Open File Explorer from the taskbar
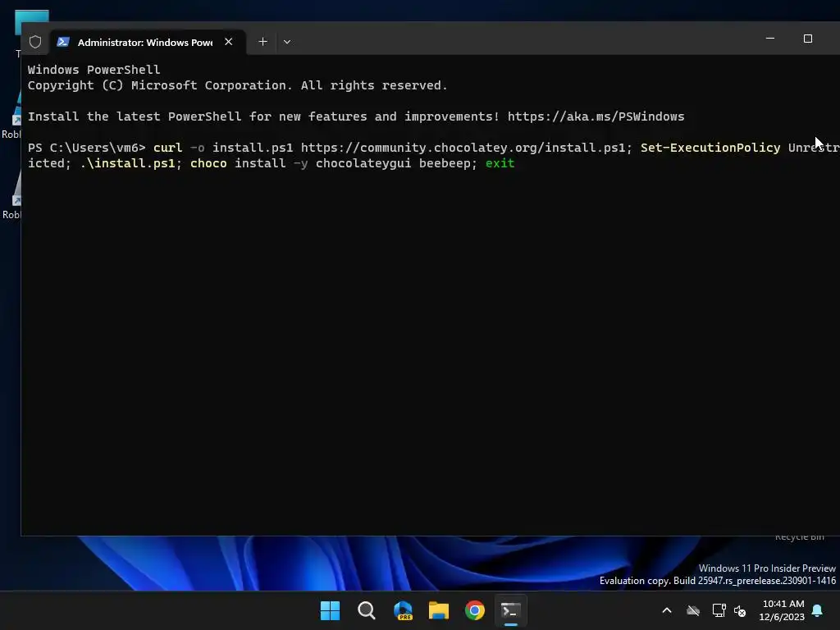 [439, 610]
